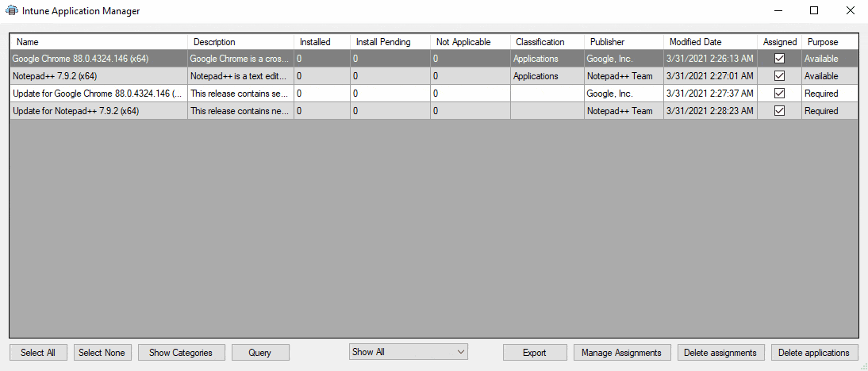Sort by Installed column header

[322, 42]
